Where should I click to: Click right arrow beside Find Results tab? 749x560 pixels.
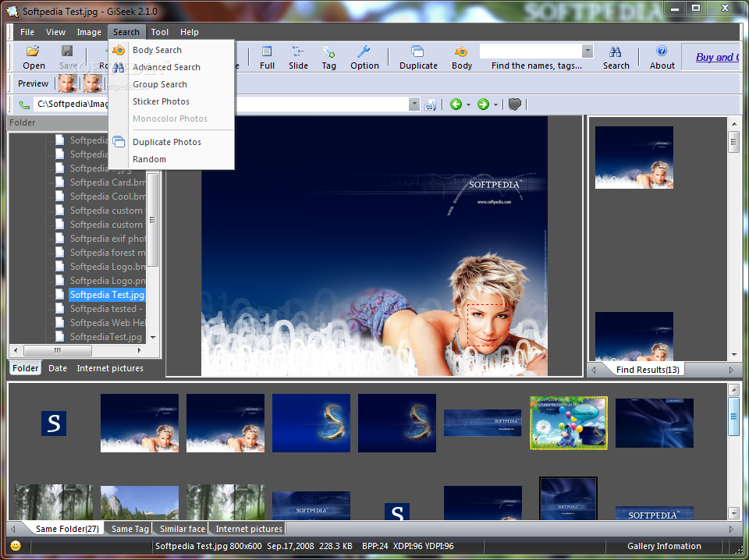[731, 370]
